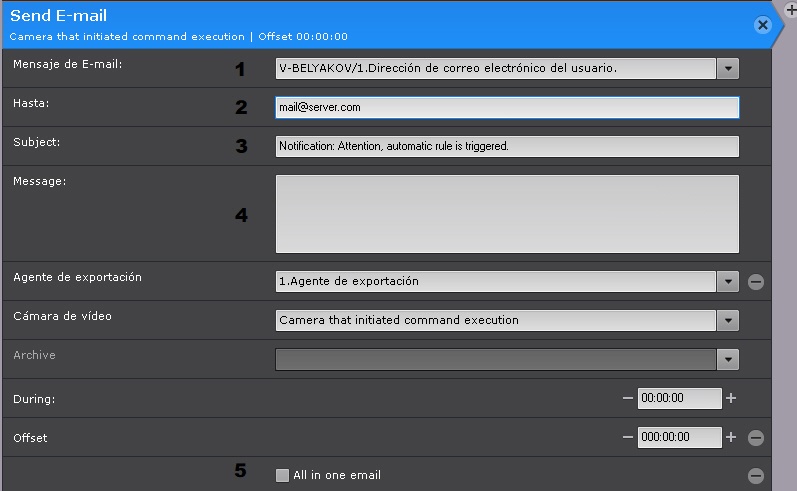Screen dimensions: 797x491
Task: Click the During time input field
Action: (679, 398)
